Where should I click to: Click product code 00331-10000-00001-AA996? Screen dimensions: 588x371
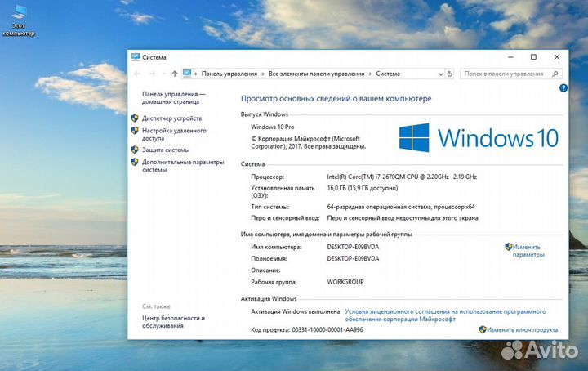pos(327,330)
